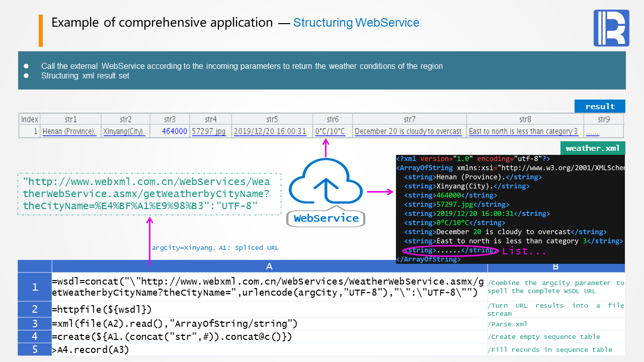Click the Index column header in result table
The width and height of the screenshot is (644, 362).
pyautogui.click(x=30, y=119)
